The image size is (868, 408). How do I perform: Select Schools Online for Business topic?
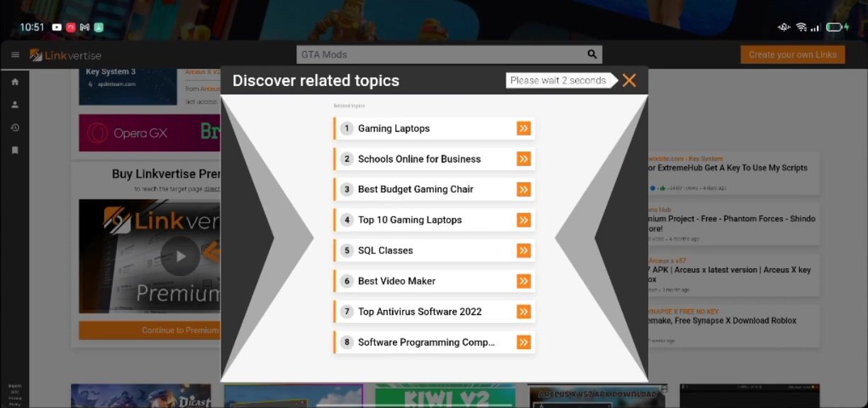(434, 159)
